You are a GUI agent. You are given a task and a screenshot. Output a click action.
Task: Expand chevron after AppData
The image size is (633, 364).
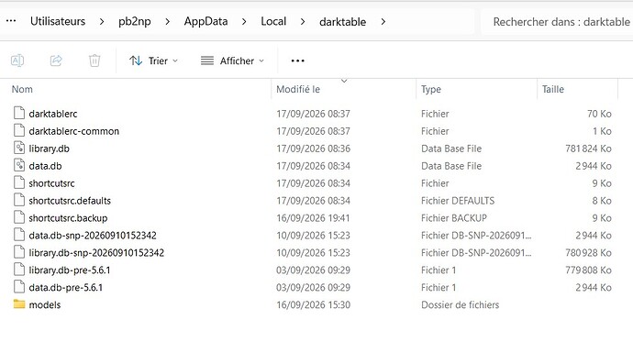click(244, 22)
